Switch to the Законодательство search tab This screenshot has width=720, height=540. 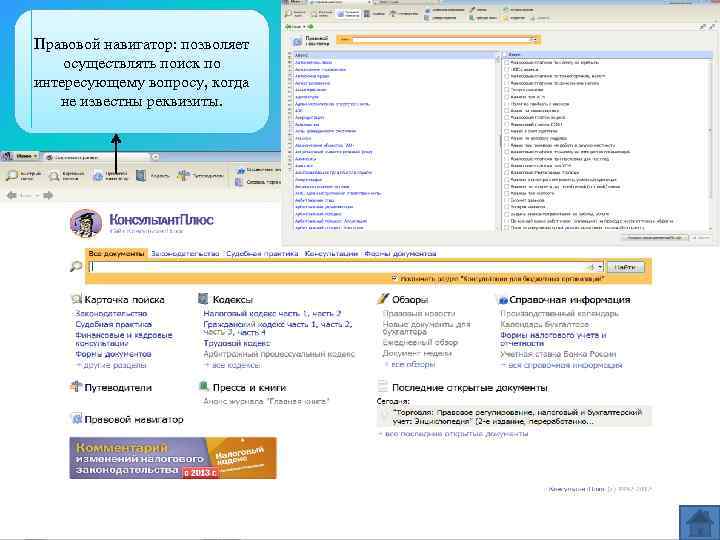pyautogui.click(x=185, y=253)
